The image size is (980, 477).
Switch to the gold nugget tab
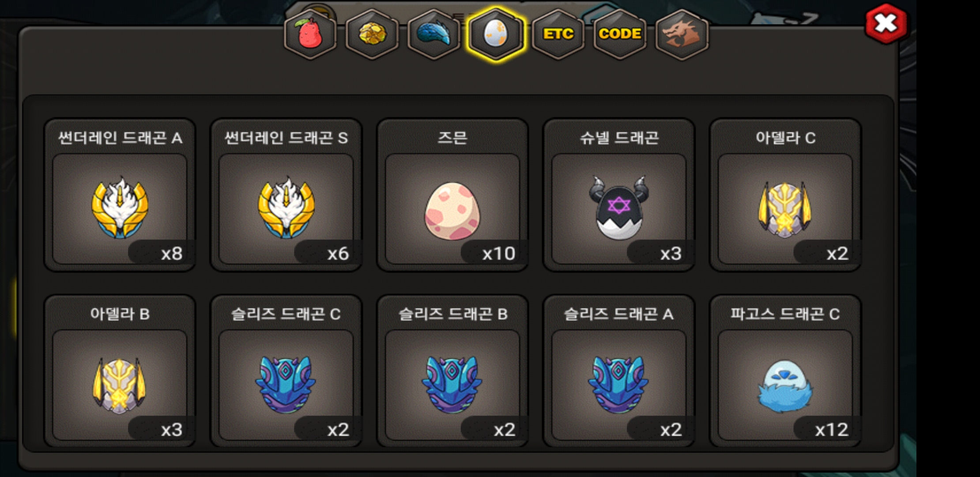pyautogui.click(x=372, y=34)
